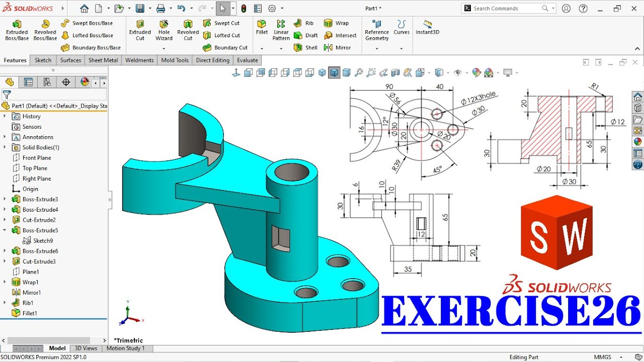Click the MMGS unit system status
Screen dimensions: 644x362
[x=603, y=357]
